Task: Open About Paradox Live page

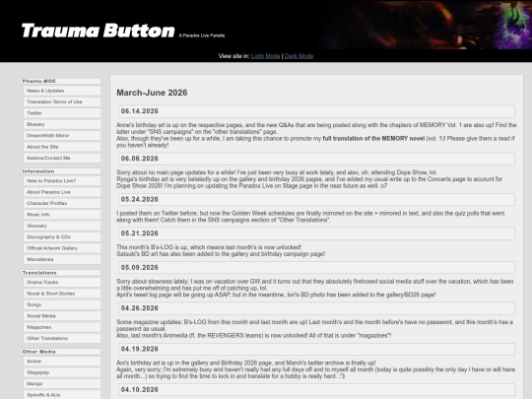Action: [62, 192]
